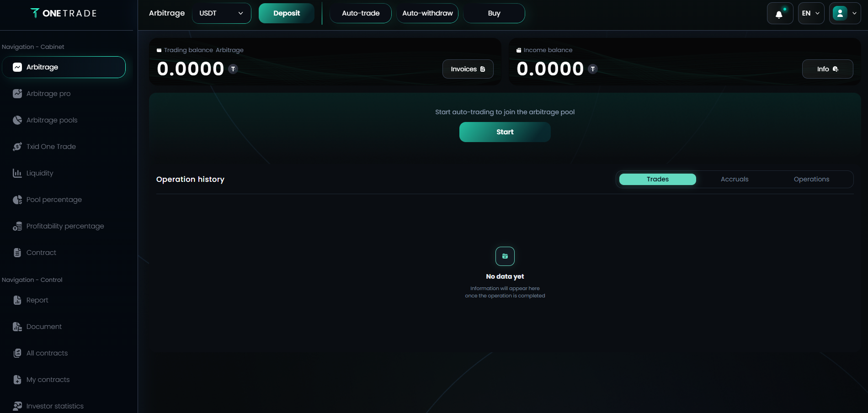Click the Pool percentage icon

coord(17,200)
